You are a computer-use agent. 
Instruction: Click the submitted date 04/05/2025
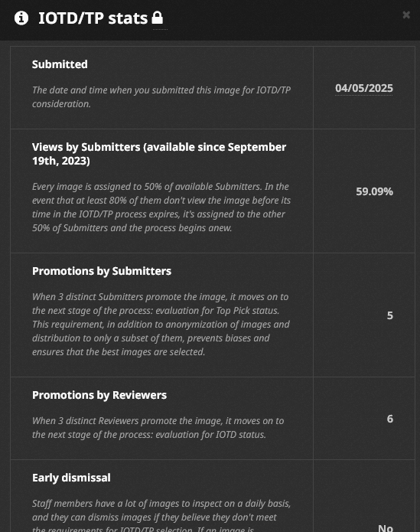click(363, 88)
